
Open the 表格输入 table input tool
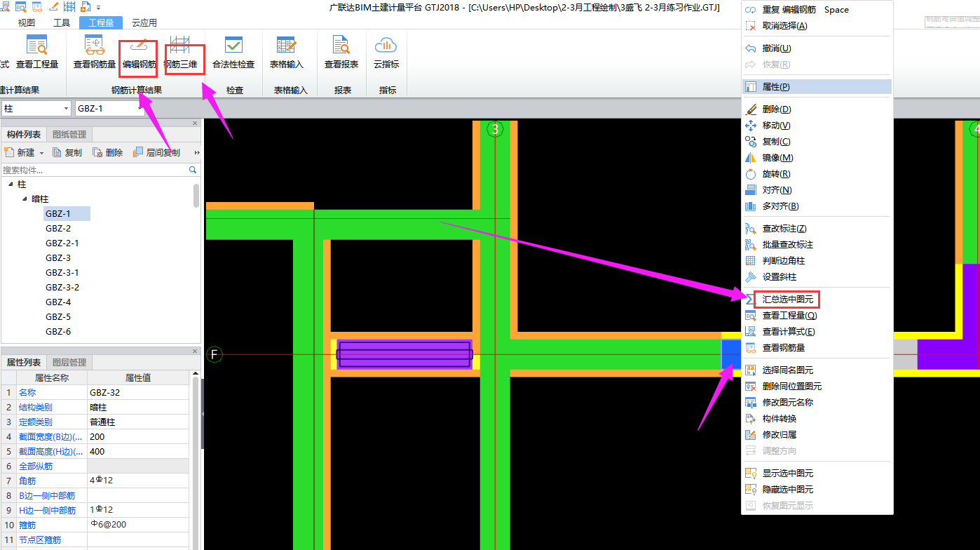pos(287,52)
